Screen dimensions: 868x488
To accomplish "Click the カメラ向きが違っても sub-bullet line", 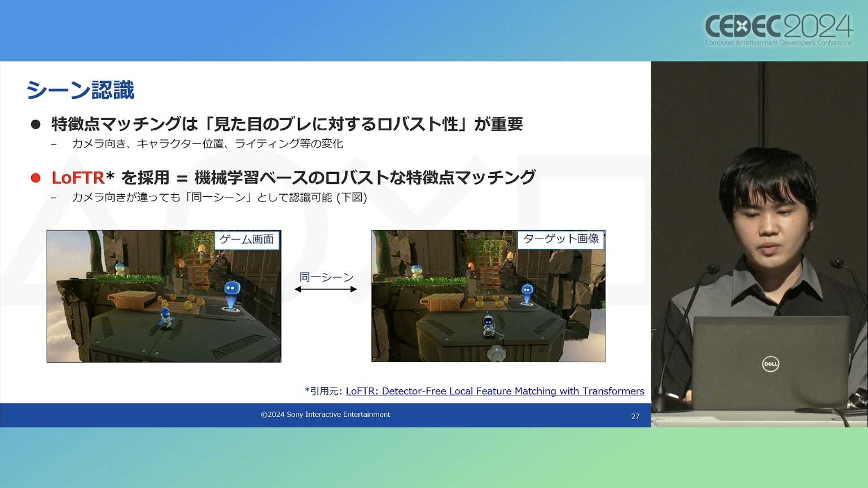I will (219, 197).
